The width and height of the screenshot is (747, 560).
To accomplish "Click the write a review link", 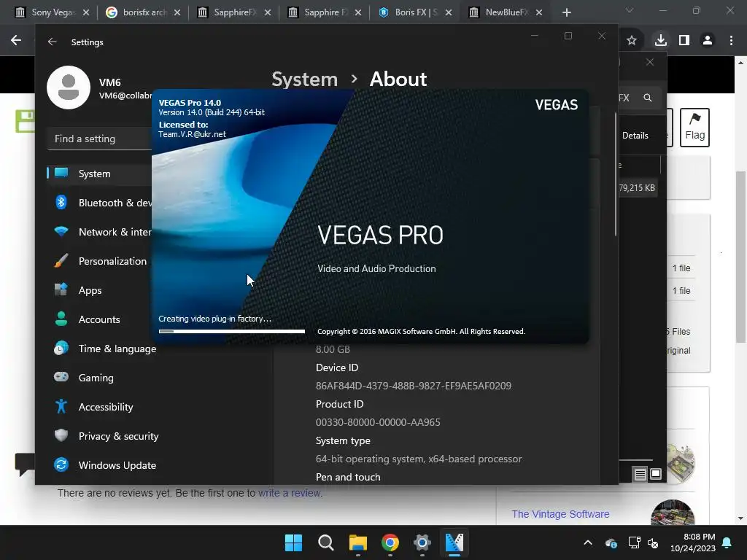I will [290, 493].
